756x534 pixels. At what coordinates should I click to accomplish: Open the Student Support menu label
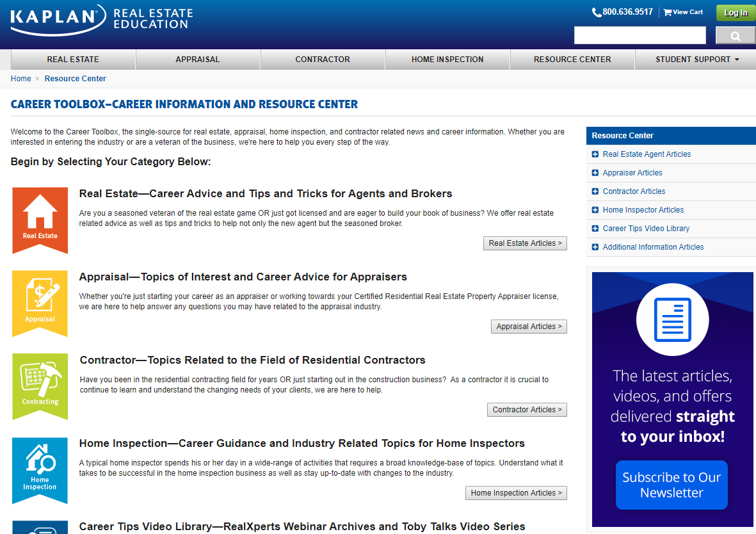(x=693, y=60)
